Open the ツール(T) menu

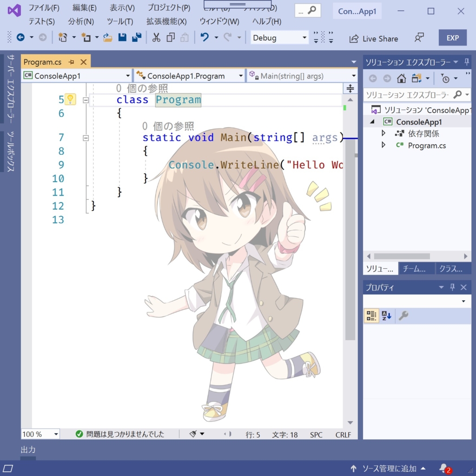pos(120,21)
